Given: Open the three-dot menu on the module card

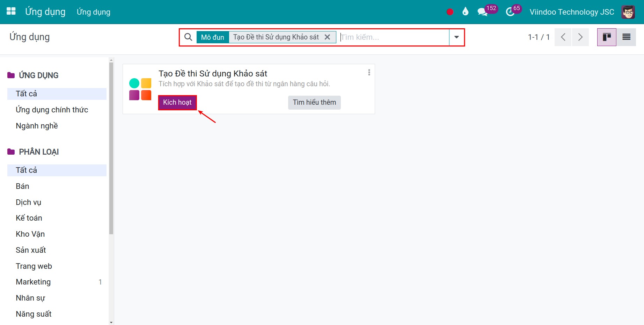Looking at the screenshot, I should pyautogui.click(x=369, y=72).
